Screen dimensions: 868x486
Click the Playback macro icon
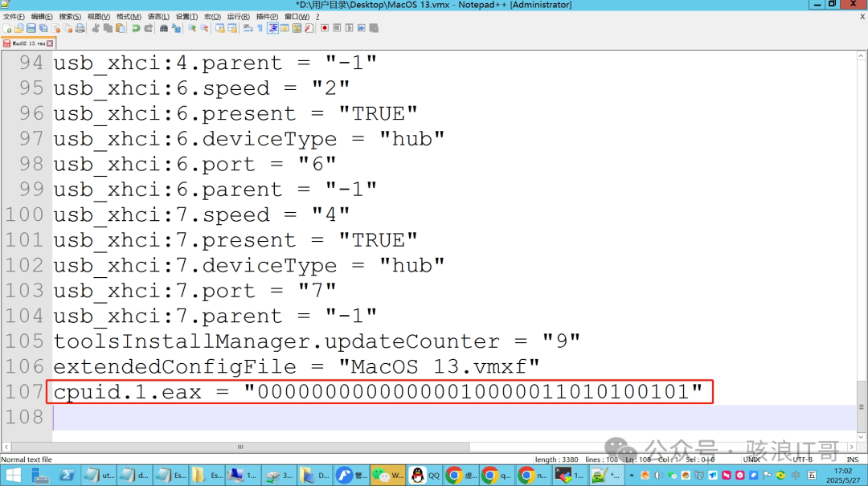(349, 28)
